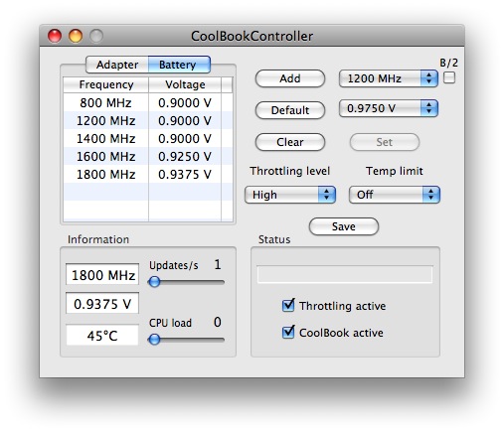This screenshot has width=504, height=432.
Task: Select the 1400 MHz row
Action: coord(148,138)
